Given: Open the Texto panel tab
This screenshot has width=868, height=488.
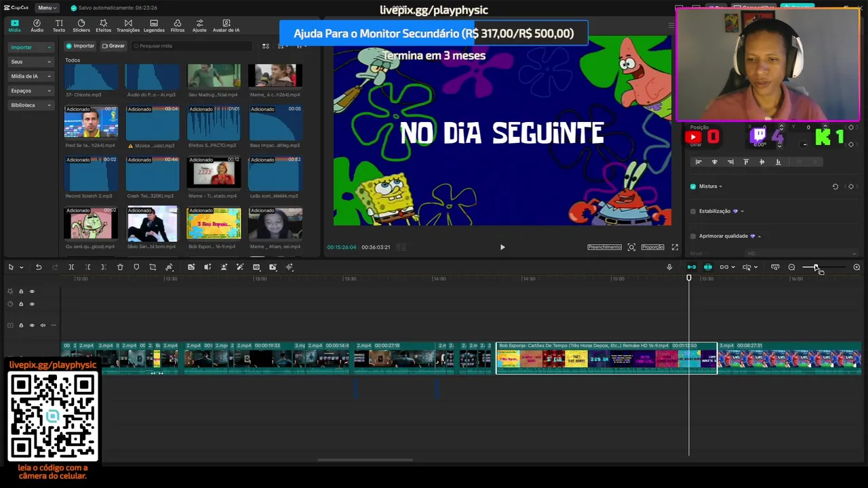Looking at the screenshot, I should pyautogui.click(x=59, y=26).
